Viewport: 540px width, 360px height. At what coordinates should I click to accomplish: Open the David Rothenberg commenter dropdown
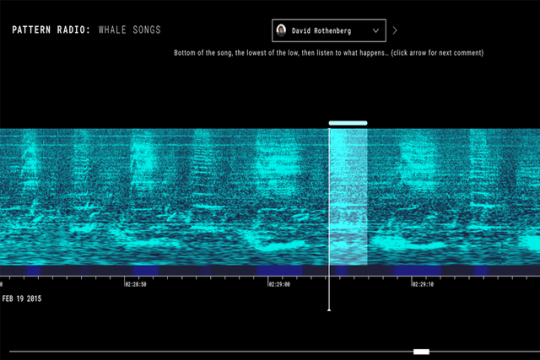329,31
